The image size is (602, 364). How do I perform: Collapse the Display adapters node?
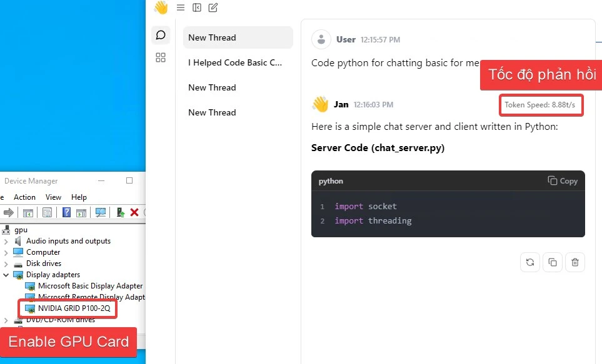point(6,275)
